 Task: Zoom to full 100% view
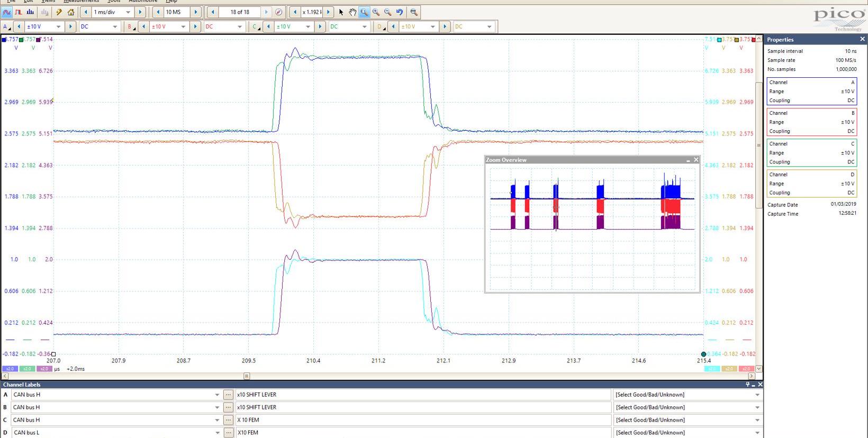(x=414, y=12)
